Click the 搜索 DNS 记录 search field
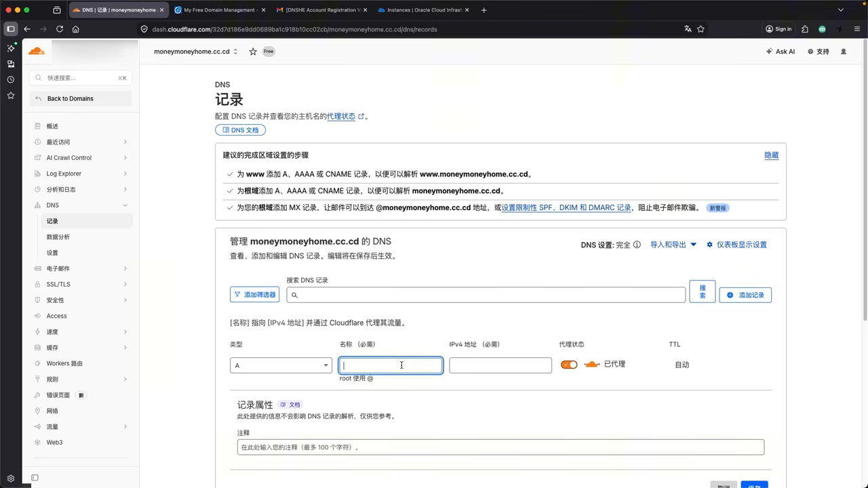The width and height of the screenshot is (868, 488). tap(486, 295)
